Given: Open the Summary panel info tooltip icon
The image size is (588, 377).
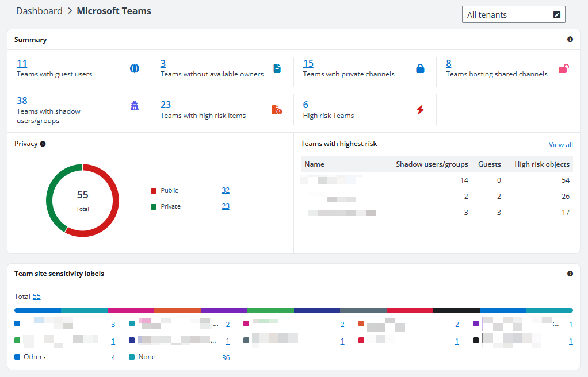Looking at the screenshot, I should (x=570, y=39).
